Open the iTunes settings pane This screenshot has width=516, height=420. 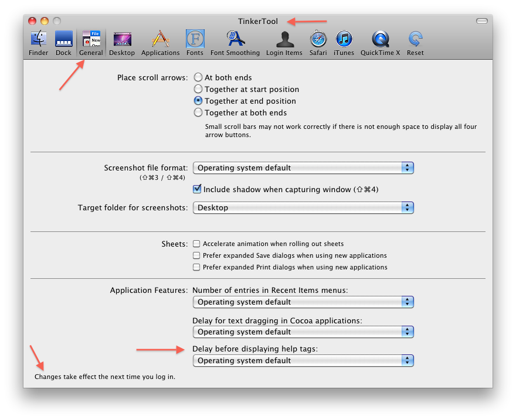coord(344,43)
